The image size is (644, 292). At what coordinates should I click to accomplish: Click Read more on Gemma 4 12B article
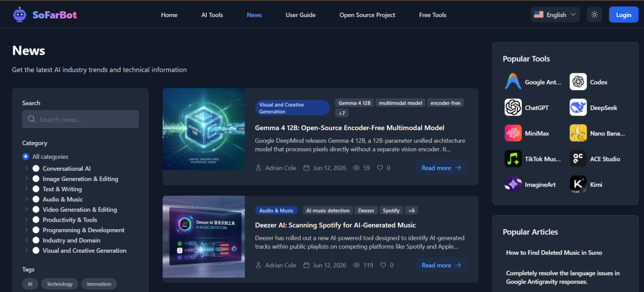point(442,168)
